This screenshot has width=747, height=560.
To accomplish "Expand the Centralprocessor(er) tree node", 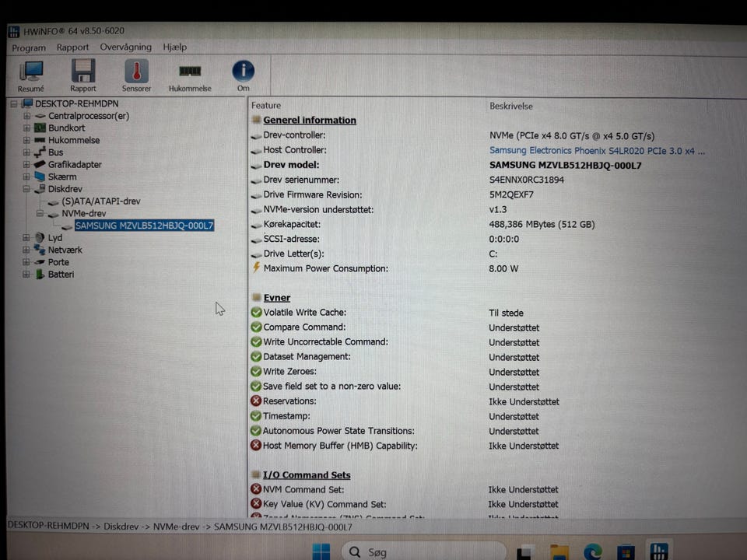I will pyautogui.click(x=26, y=116).
